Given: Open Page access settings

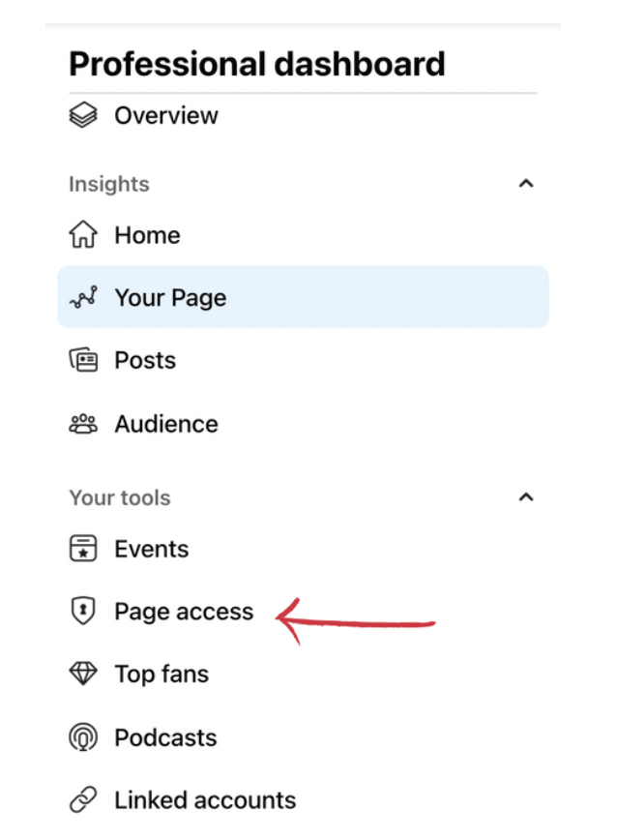Looking at the screenshot, I should [304, 612].
